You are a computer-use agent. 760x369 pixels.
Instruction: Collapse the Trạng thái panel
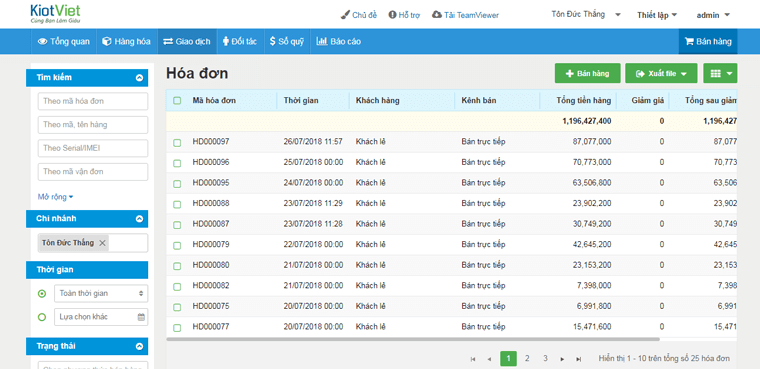(139, 347)
